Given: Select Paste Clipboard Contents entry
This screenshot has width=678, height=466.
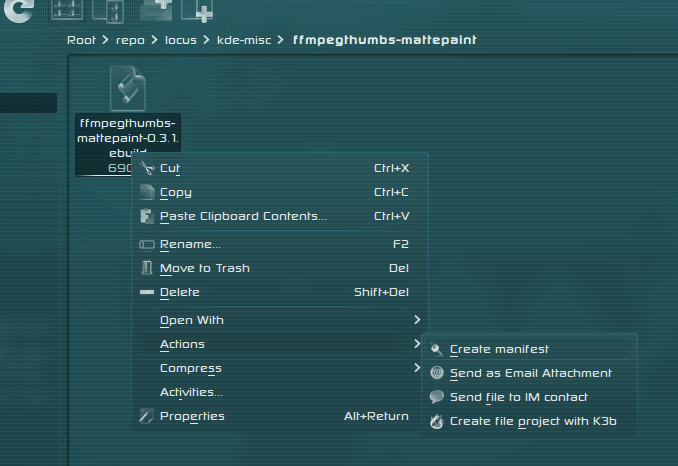Looking at the screenshot, I should 280,216.
